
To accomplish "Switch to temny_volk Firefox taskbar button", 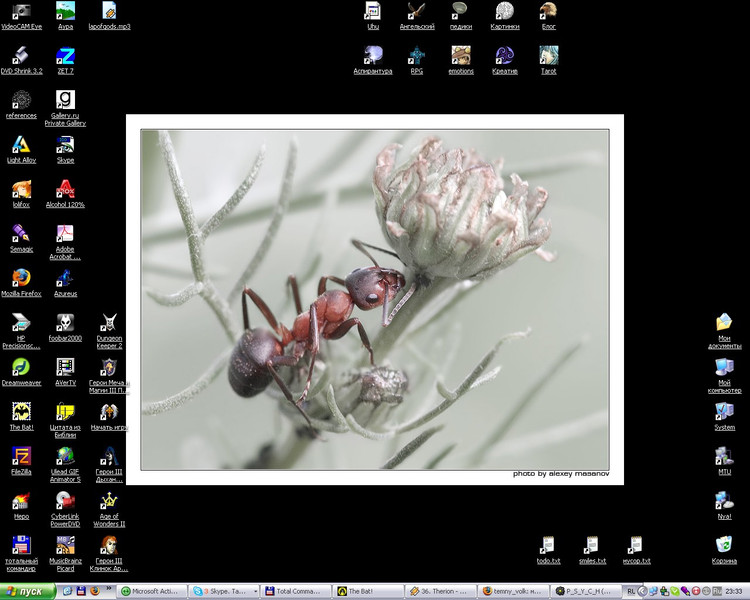I will [513, 591].
